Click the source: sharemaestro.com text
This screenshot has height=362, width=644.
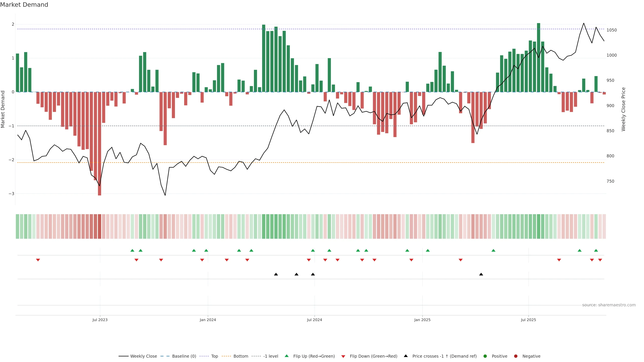[609, 305]
